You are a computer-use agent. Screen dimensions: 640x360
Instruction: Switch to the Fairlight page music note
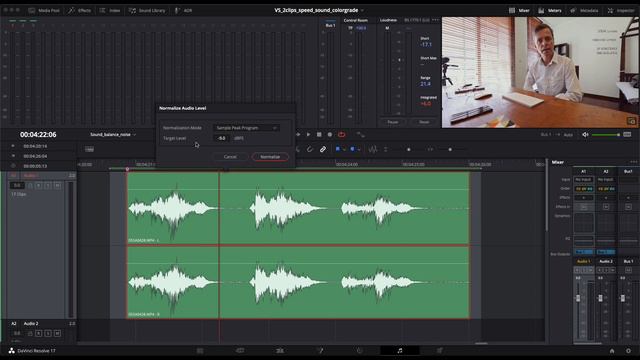pyautogui.click(x=400, y=351)
